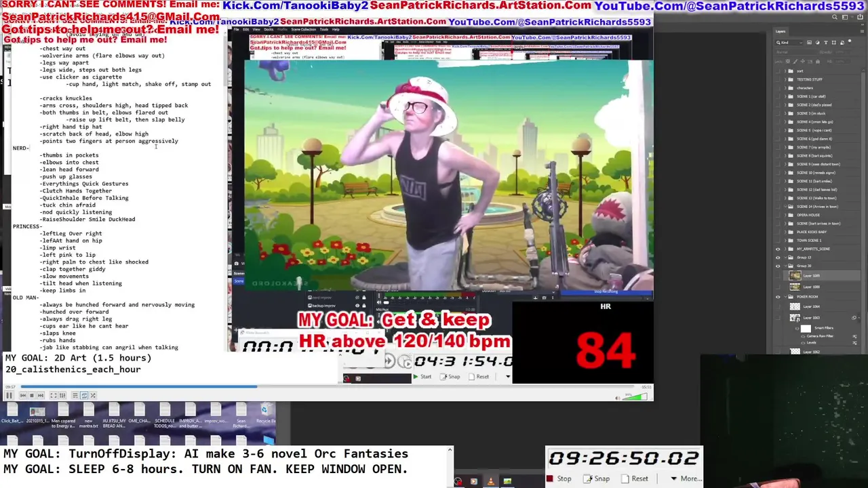Pause the video with the player's pause button
868x488 pixels.
pyautogui.click(x=9, y=395)
